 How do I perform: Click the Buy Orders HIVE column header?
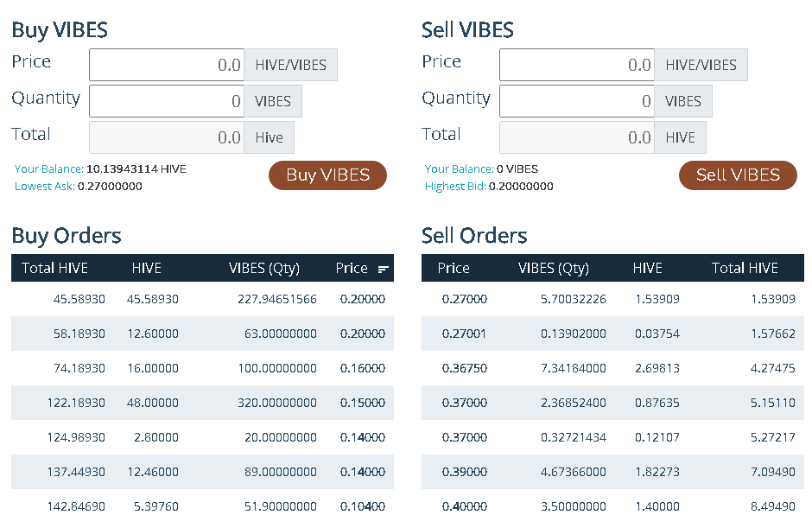pos(147,268)
